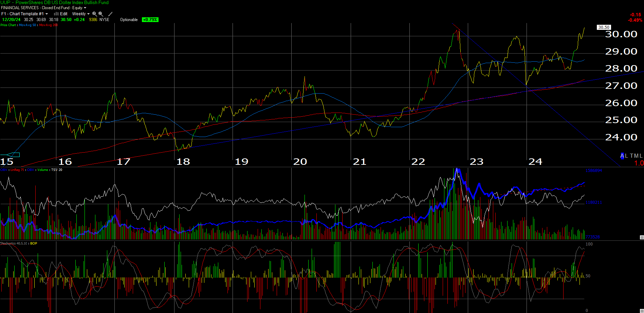Toggle the M scale option letter
Image resolution: width=644 pixels, height=313 pixels.
(x=636, y=156)
